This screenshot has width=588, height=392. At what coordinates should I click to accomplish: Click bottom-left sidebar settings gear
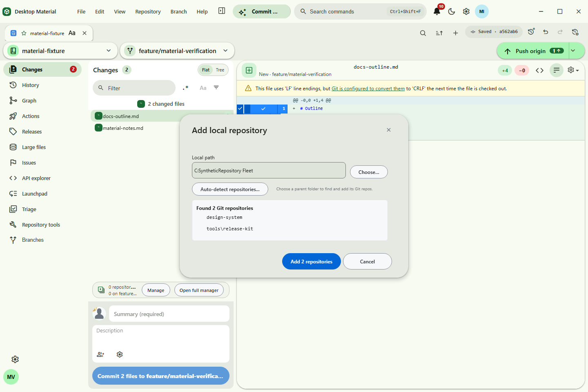tap(15, 359)
